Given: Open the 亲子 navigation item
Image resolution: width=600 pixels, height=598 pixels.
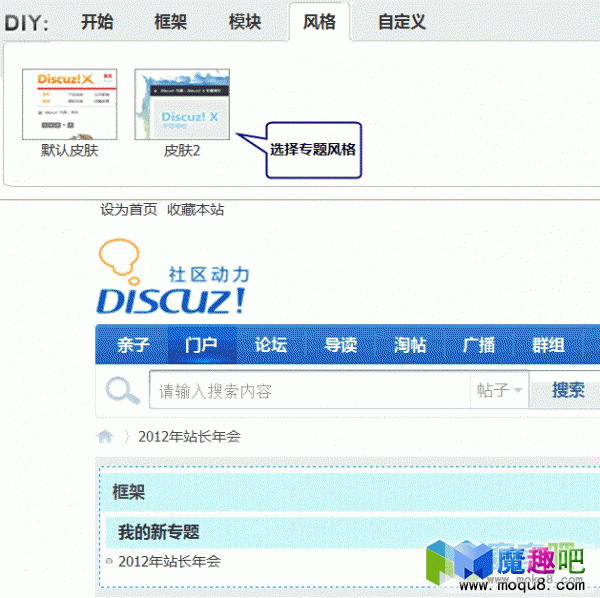Looking at the screenshot, I should [x=134, y=345].
